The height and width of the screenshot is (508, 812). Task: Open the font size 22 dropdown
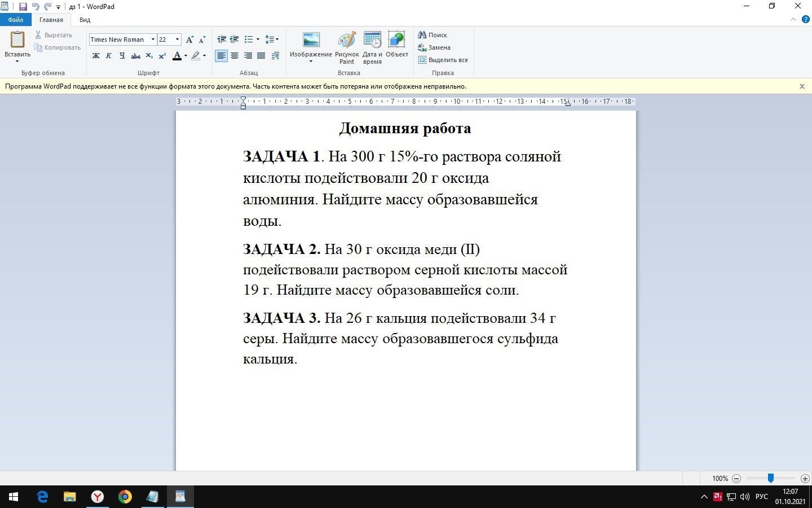[x=177, y=40]
